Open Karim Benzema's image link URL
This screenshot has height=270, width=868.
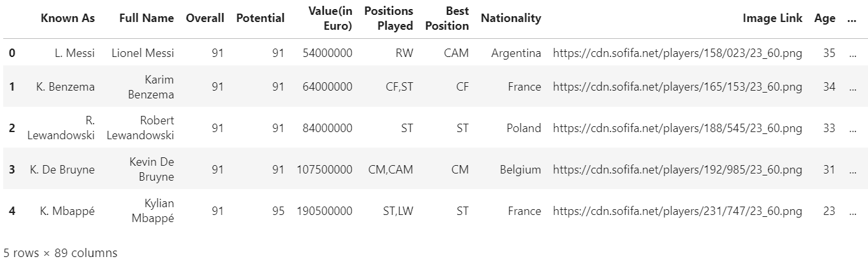click(x=677, y=87)
